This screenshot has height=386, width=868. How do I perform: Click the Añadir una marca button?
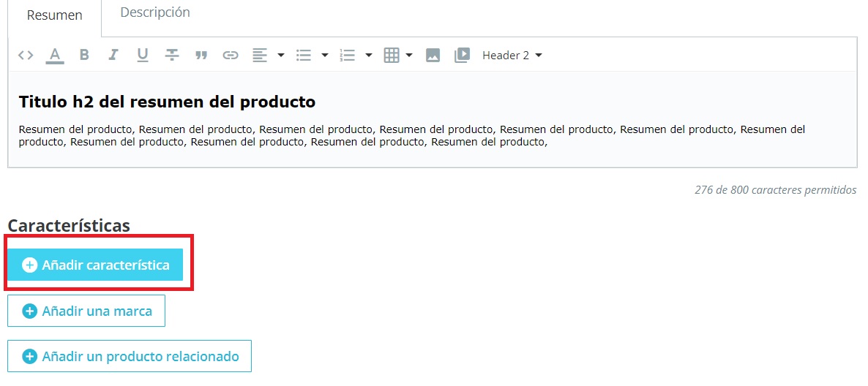pos(86,311)
